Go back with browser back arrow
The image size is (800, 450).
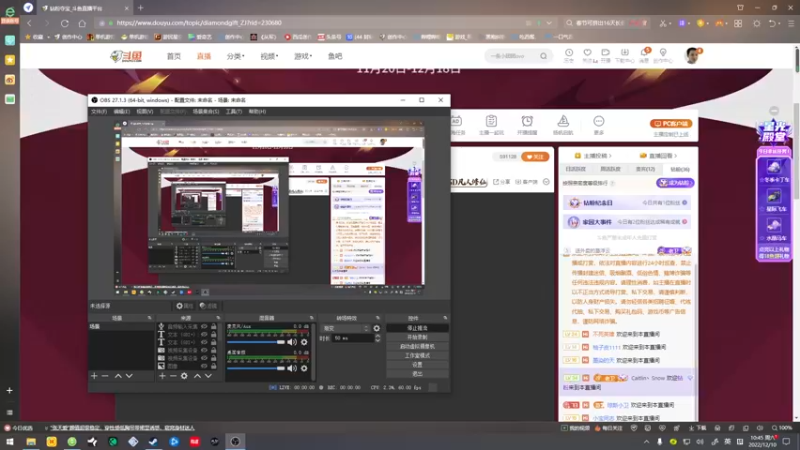[x=30, y=23]
